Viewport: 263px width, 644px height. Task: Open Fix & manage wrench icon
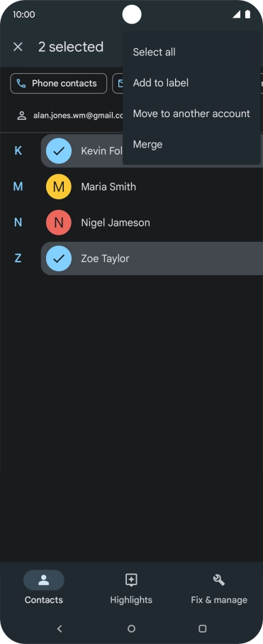click(x=218, y=579)
